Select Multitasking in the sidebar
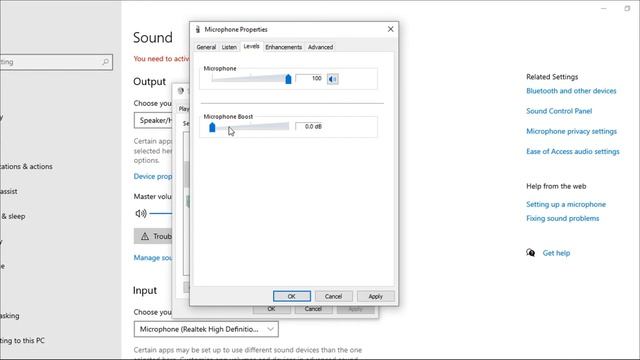 pos(9,316)
